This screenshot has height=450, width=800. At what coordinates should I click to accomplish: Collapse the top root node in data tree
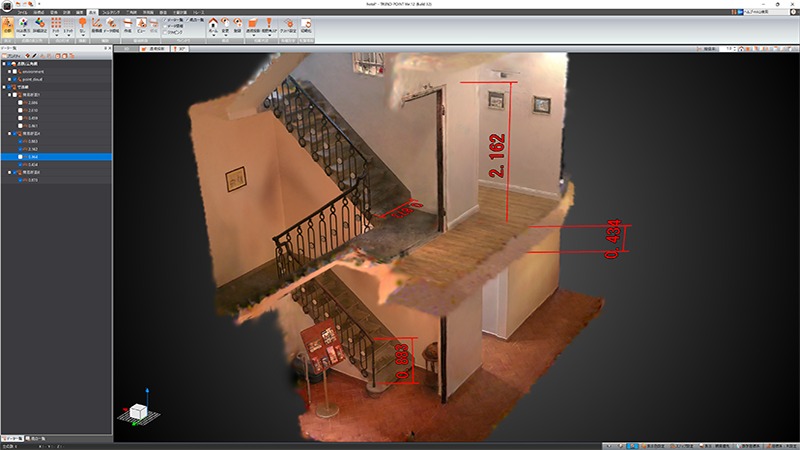[5, 63]
